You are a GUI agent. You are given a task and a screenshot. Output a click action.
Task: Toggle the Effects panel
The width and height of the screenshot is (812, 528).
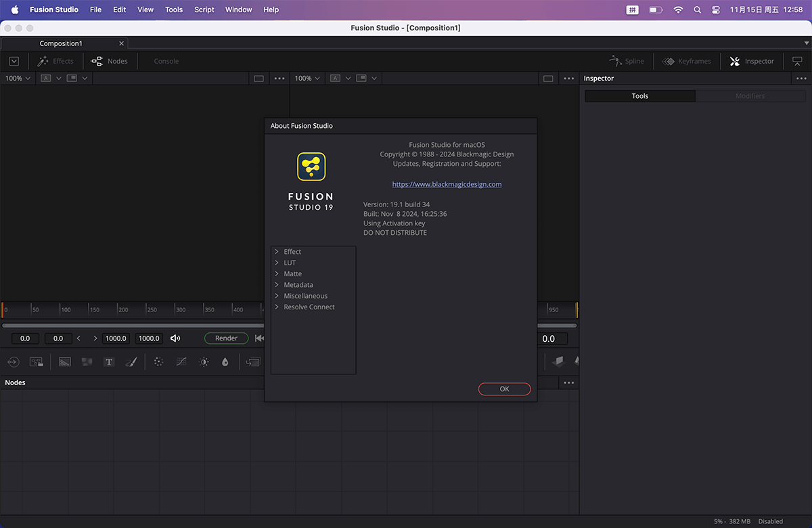tap(55, 61)
